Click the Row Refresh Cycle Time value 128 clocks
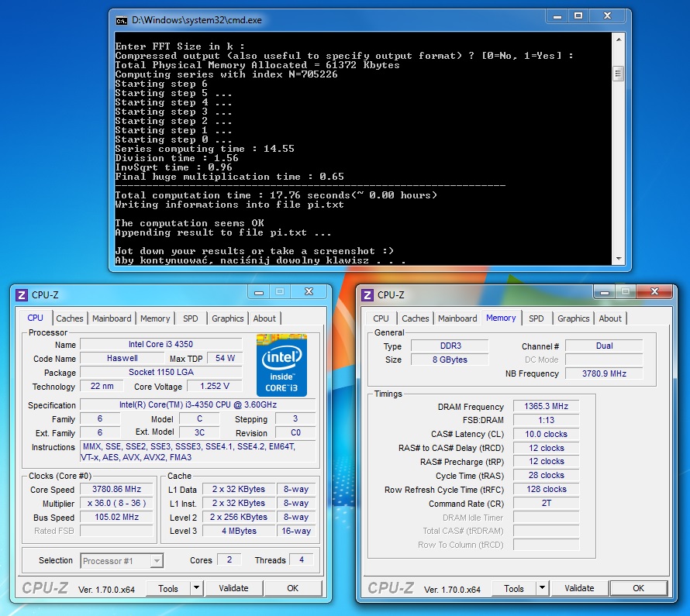 tap(546, 489)
